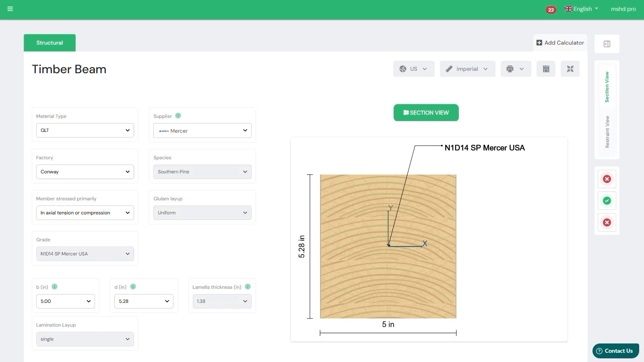Click the red notification badge showing 22

[x=551, y=10]
